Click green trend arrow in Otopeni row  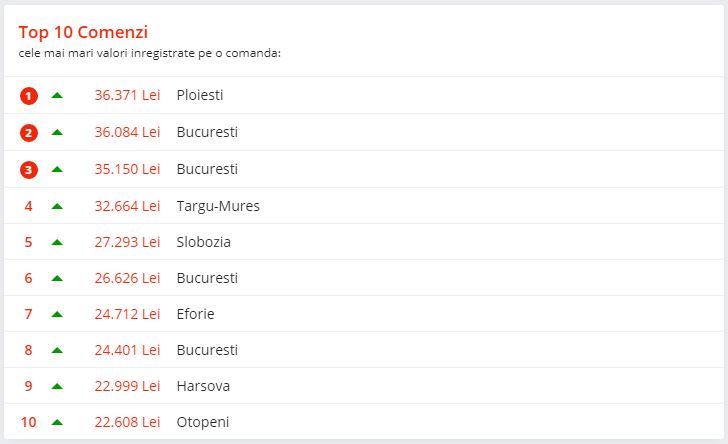(57, 422)
